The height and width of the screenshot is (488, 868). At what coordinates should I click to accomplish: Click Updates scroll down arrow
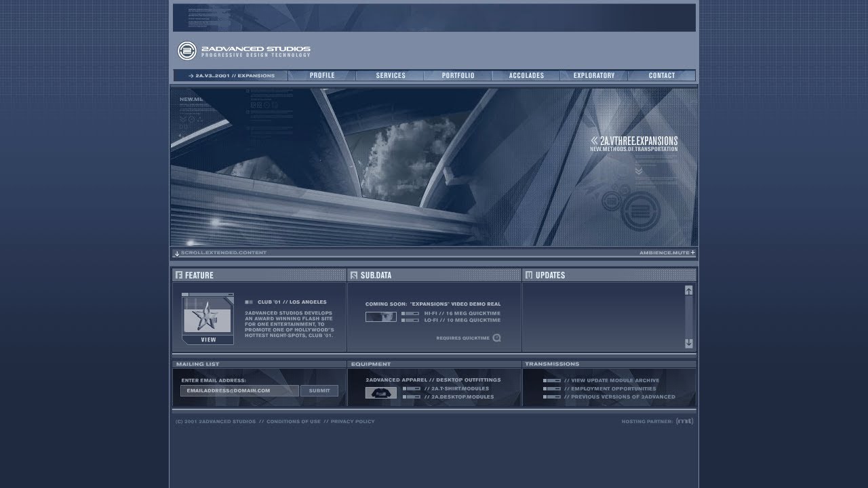coord(689,343)
